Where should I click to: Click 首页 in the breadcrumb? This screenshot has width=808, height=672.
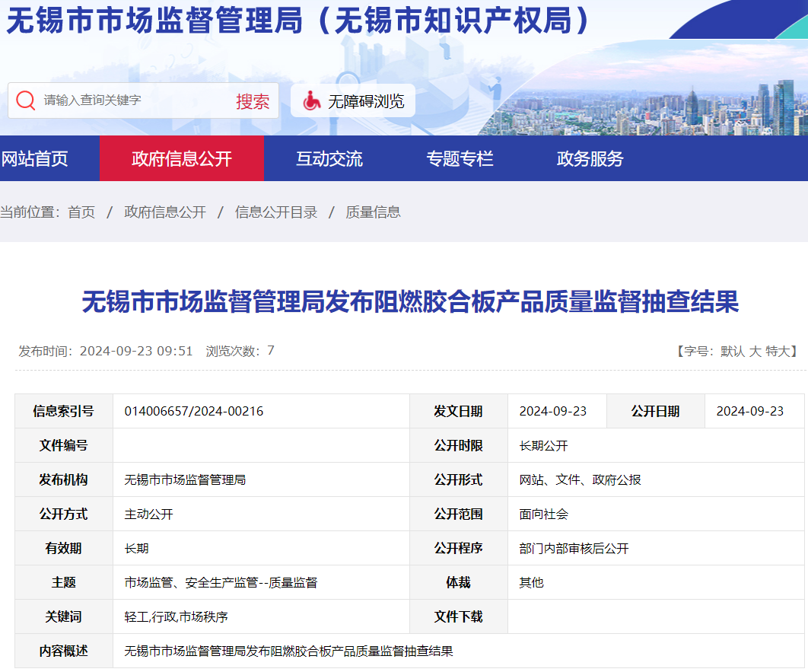[x=81, y=212]
